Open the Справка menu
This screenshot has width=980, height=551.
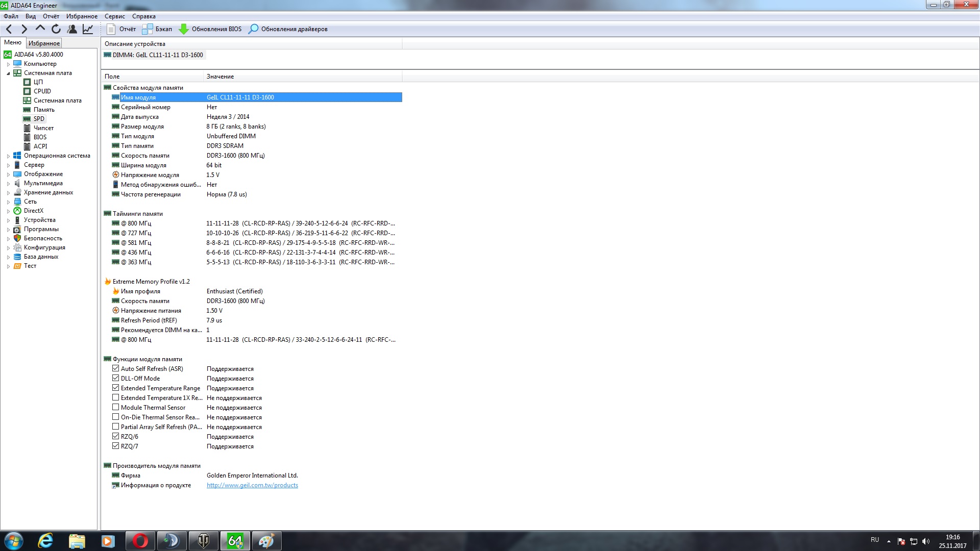click(144, 16)
